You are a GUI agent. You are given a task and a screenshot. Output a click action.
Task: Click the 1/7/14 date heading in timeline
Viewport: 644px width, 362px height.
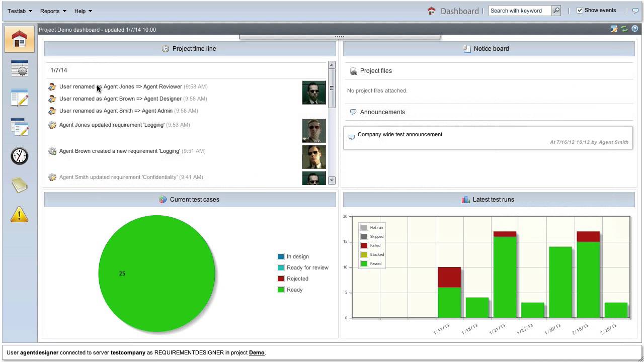pos(59,70)
